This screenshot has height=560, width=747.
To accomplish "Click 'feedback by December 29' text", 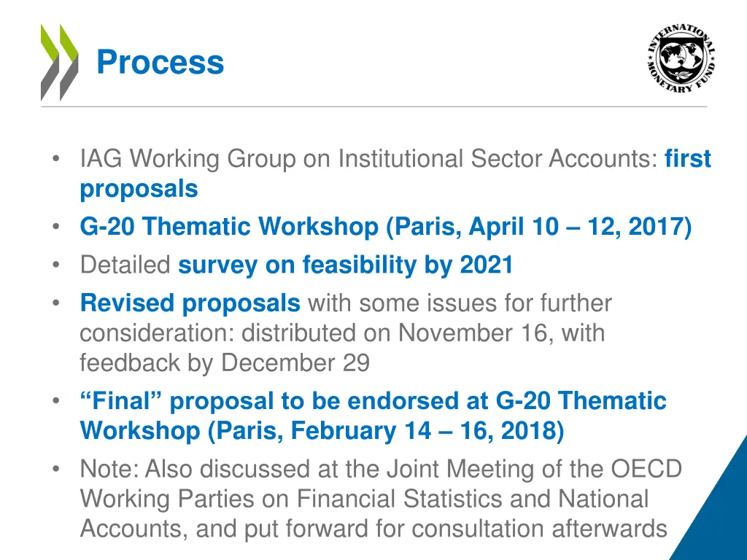I will click(225, 363).
